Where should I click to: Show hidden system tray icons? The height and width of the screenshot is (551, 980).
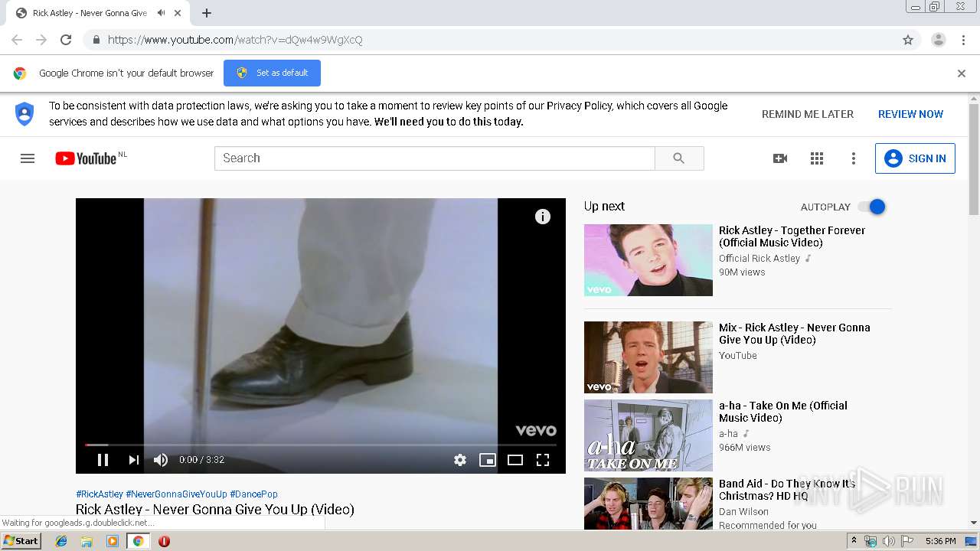(854, 541)
